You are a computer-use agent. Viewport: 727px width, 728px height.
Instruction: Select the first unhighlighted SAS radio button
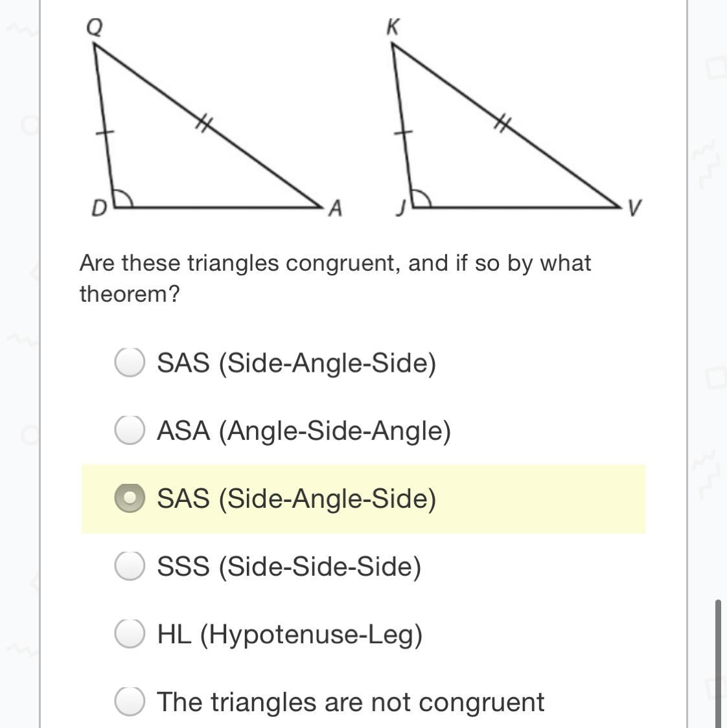129,362
